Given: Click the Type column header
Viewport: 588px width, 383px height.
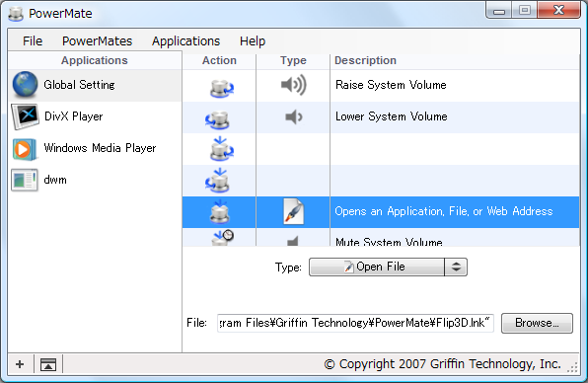Looking at the screenshot, I should tap(293, 60).
